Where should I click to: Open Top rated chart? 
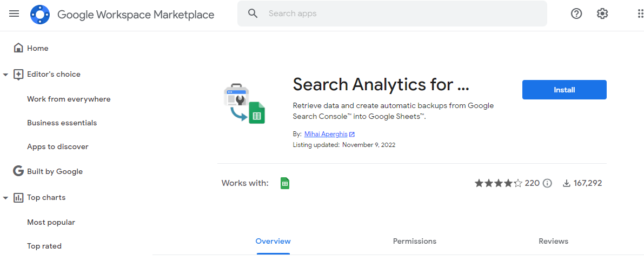click(44, 246)
